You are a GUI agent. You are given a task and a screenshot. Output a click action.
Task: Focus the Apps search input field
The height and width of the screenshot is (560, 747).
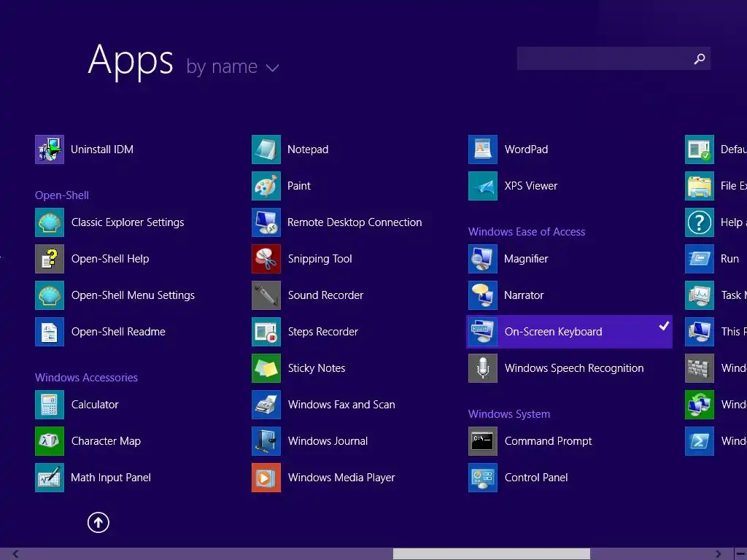[614, 58]
